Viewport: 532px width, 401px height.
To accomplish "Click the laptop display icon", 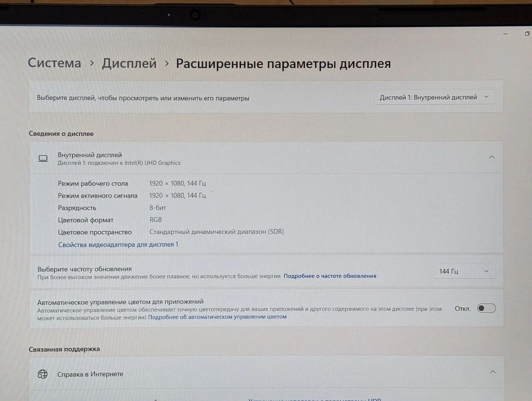I will (43, 158).
